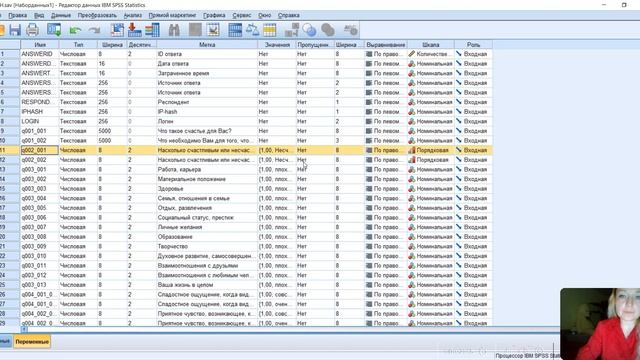Screen dimensions: 640x360
Task: Open the Преобразовать menu
Action: (x=97, y=15)
